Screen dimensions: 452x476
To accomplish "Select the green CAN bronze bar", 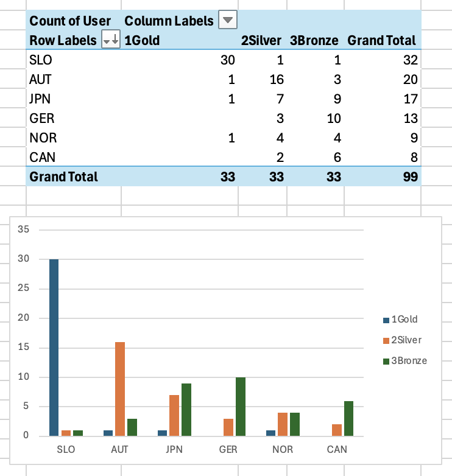I will click(348, 418).
